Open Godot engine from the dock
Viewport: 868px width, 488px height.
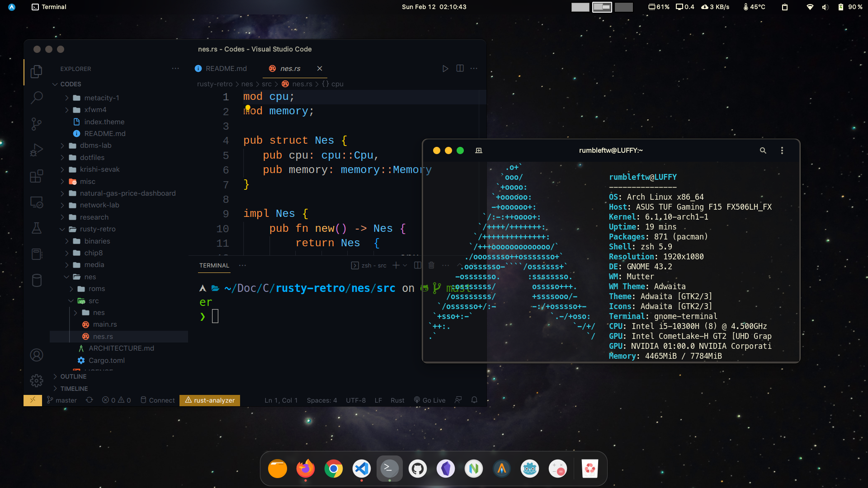click(530, 469)
